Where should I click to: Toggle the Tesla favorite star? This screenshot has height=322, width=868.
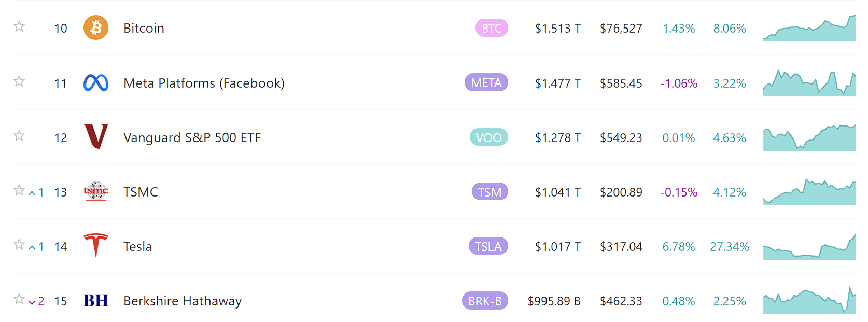point(19,245)
